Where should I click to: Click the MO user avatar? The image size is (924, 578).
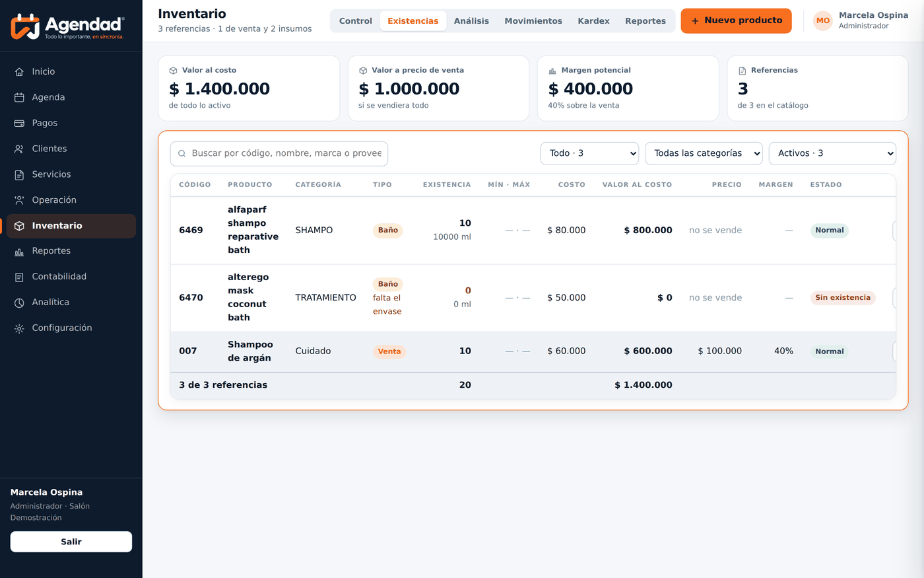coord(823,20)
